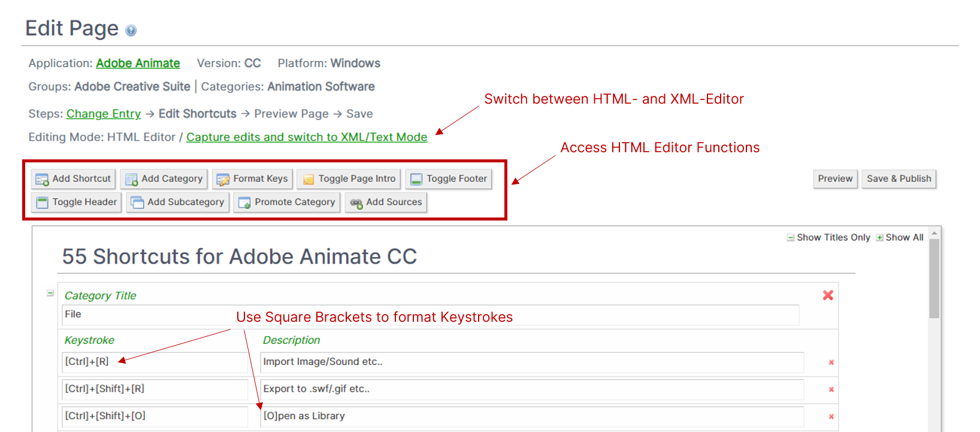Click Add Subcategory button

177,202
